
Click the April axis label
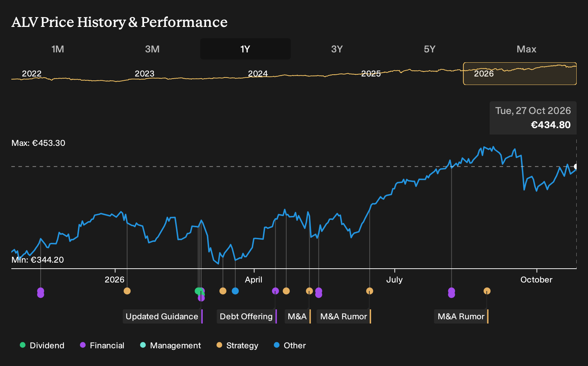point(254,280)
